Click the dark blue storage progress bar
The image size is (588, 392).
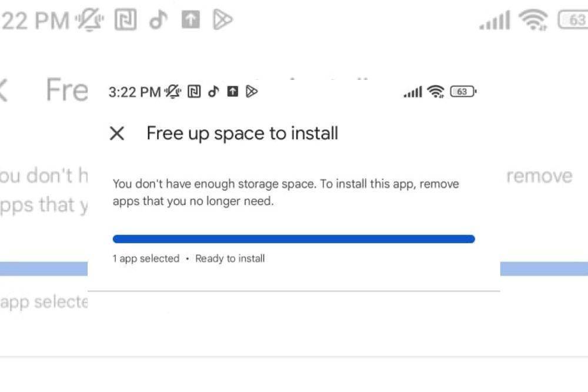coord(293,239)
